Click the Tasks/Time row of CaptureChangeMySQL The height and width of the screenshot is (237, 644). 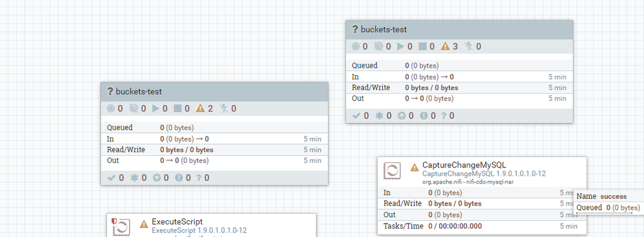pos(482,226)
